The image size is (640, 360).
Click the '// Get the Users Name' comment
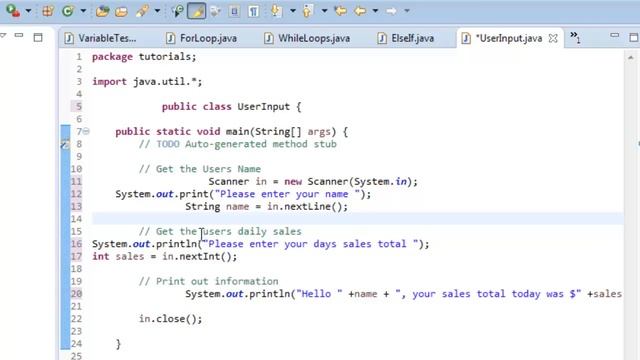(200, 169)
